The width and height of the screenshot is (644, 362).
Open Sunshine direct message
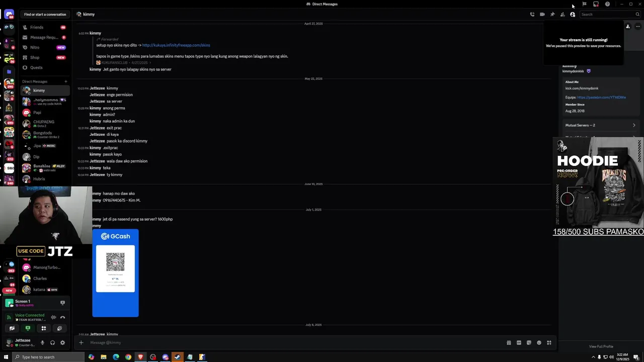click(x=45, y=168)
